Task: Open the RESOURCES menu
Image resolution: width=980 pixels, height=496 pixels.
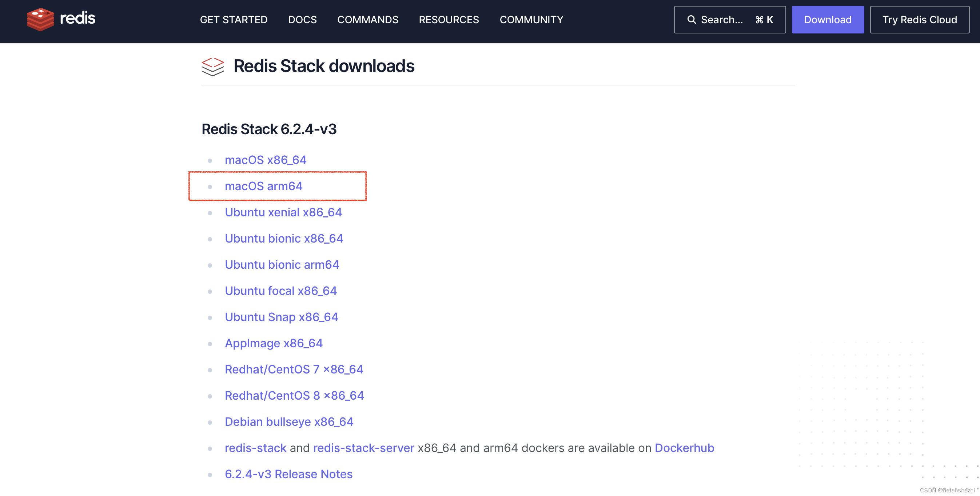Action: click(x=449, y=19)
